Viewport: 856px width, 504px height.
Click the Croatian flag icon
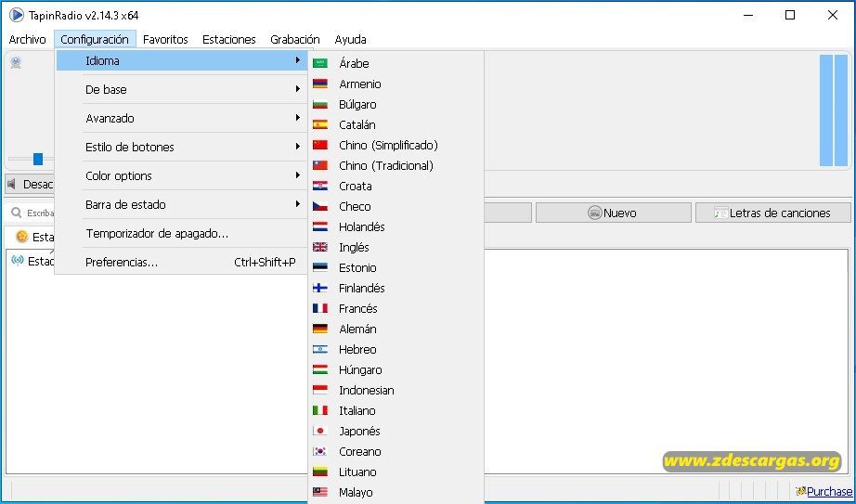click(320, 186)
